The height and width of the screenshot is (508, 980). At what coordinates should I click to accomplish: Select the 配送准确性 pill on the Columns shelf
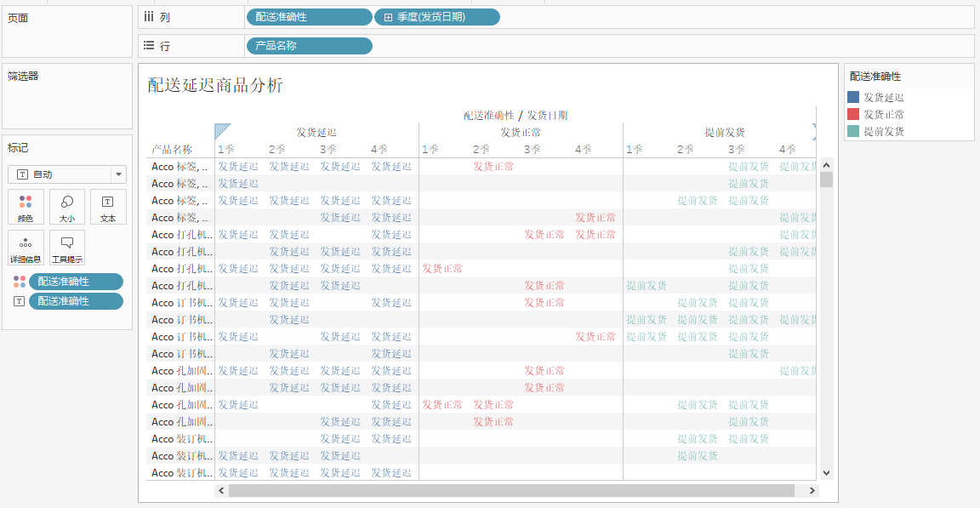(x=309, y=17)
